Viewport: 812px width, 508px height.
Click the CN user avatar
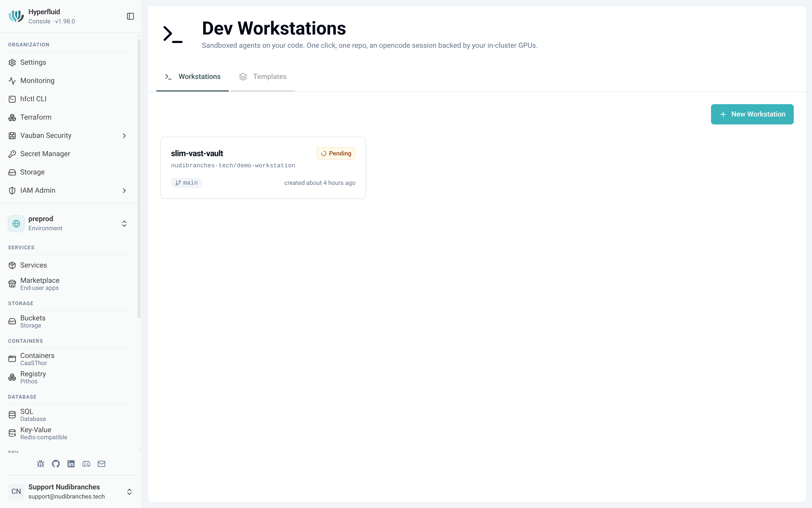(16, 491)
